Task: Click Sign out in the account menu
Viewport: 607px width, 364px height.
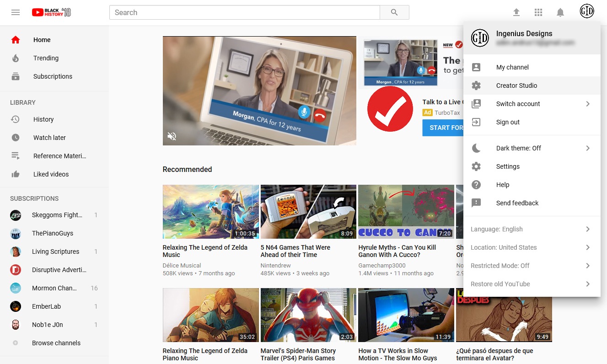Action: [508, 122]
